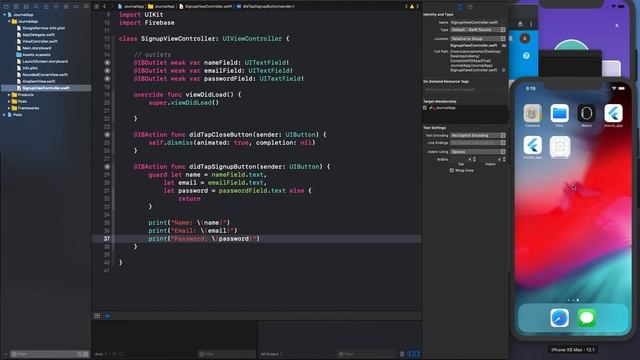Expand the Frameworks folder
This screenshot has width=640, height=360.
[9, 108]
